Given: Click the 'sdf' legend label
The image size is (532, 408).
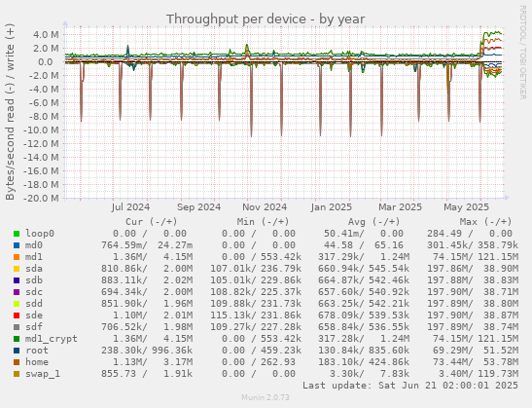Looking at the screenshot, I should click(34, 327).
